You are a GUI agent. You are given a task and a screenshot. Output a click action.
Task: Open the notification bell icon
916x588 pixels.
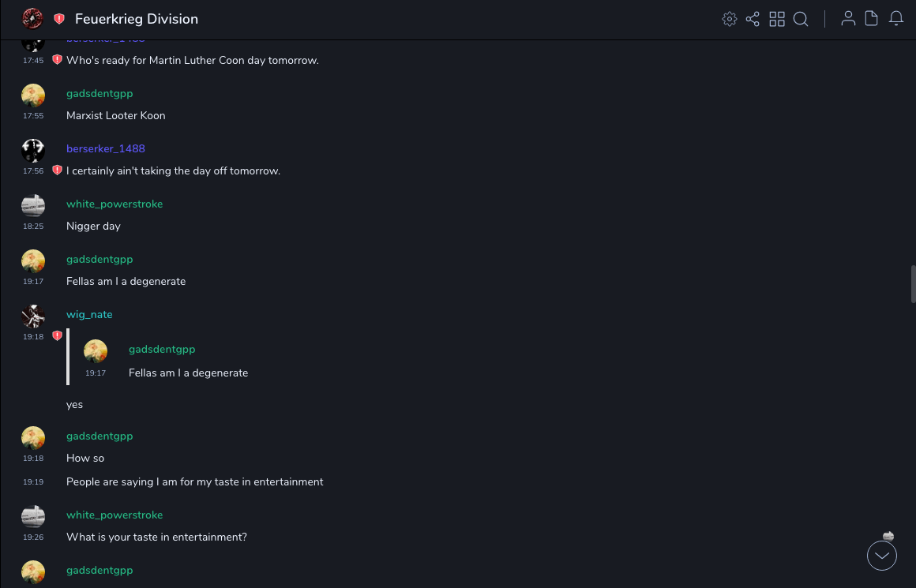(896, 19)
